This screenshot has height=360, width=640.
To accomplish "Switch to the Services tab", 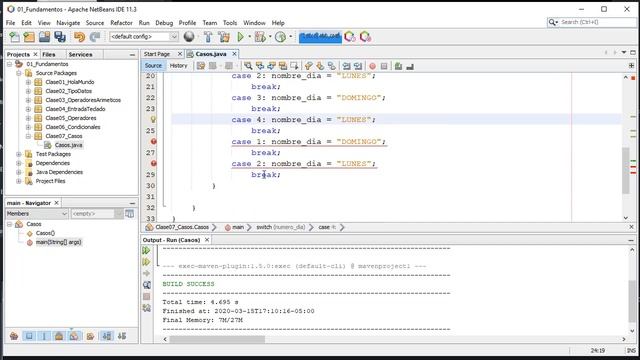I will 80,54.
